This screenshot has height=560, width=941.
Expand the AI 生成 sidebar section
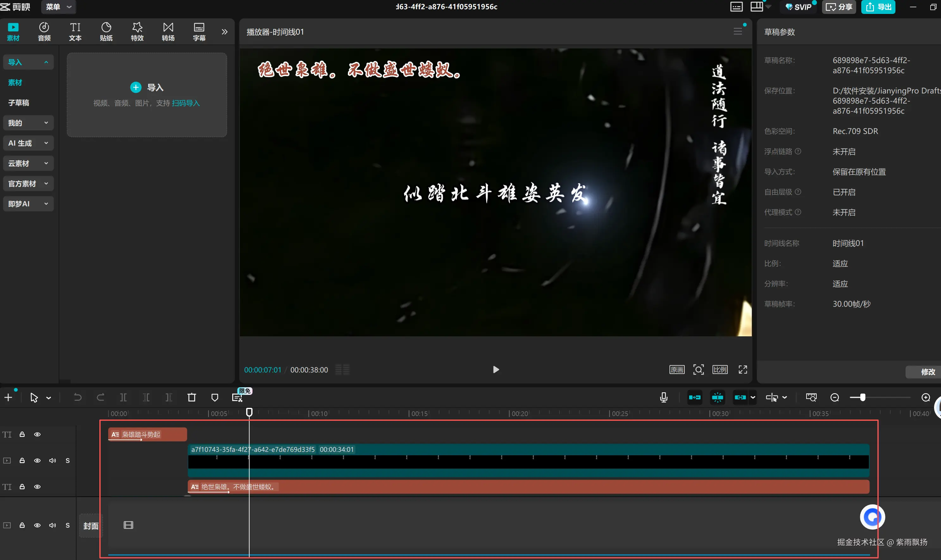coord(28,143)
